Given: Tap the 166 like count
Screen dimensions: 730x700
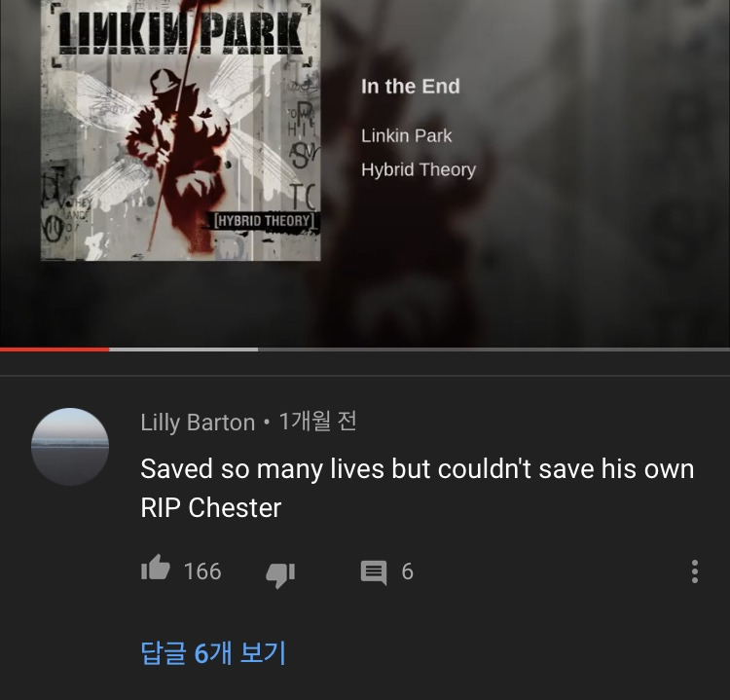Looking at the screenshot, I should (x=202, y=571).
